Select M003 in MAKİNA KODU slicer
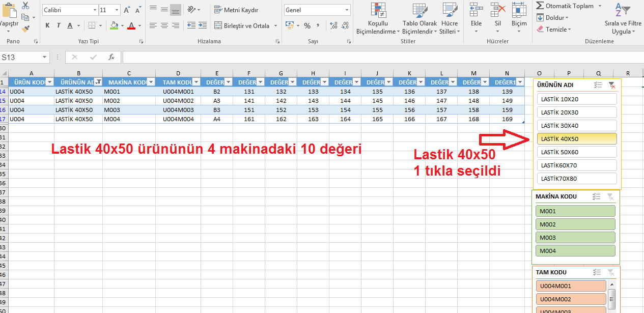 coord(575,238)
